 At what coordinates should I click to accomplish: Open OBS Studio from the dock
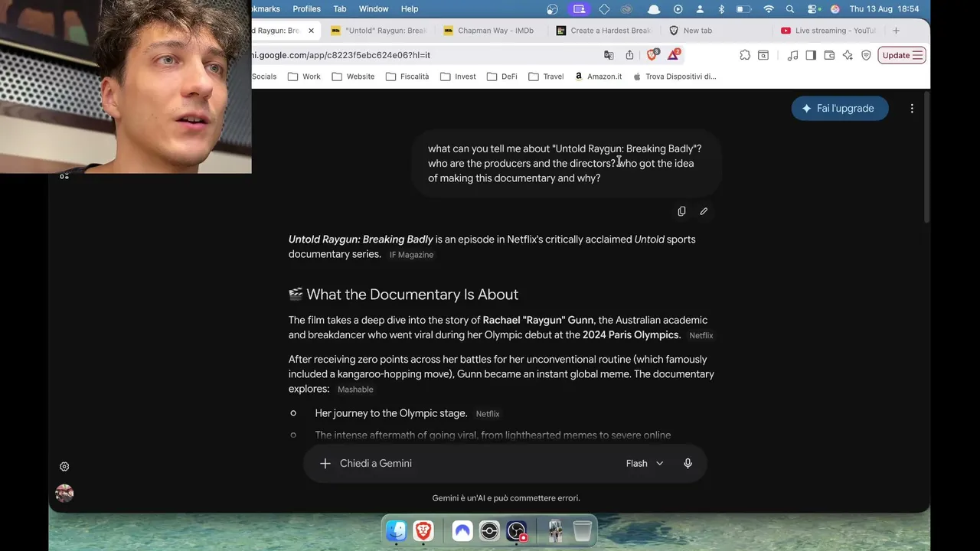[x=517, y=530]
